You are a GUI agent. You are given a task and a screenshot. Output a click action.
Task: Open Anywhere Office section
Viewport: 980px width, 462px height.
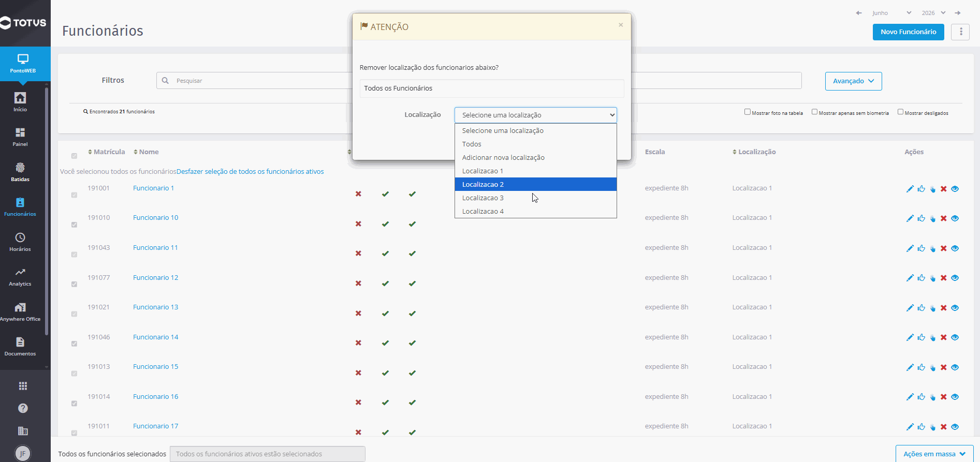pos(20,311)
